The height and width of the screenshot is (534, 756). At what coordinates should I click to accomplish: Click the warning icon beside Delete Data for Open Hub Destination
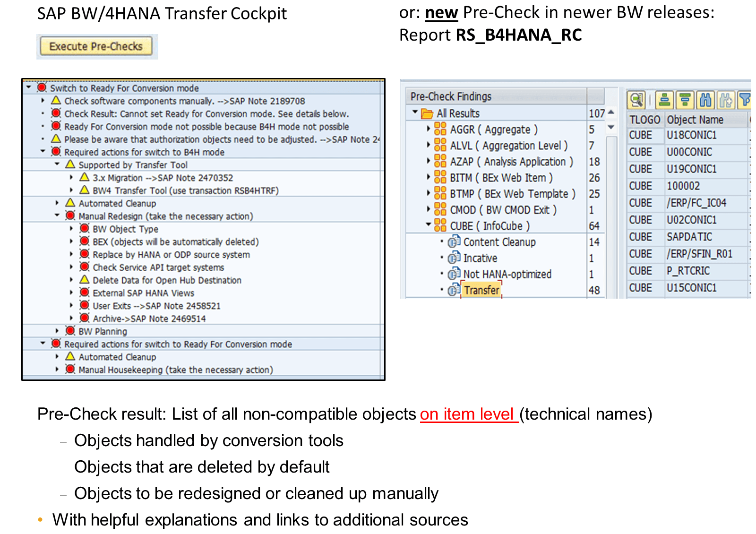point(85,279)
